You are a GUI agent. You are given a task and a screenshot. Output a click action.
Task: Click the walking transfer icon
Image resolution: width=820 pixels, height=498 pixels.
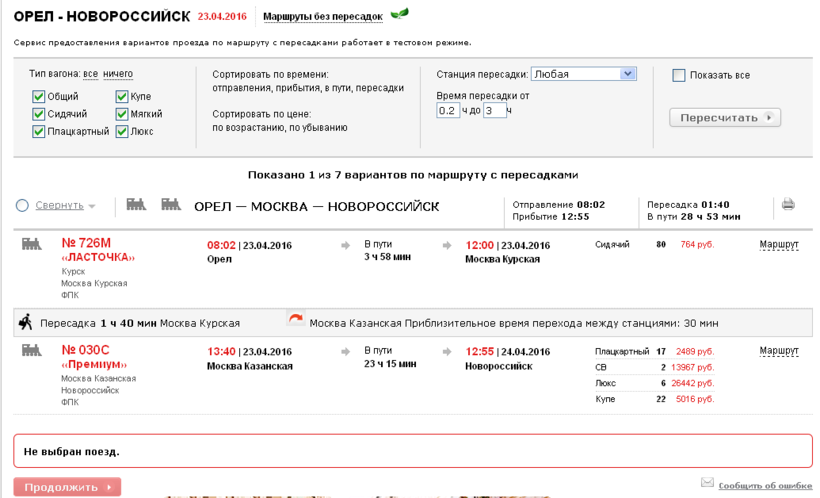[24, 322]
